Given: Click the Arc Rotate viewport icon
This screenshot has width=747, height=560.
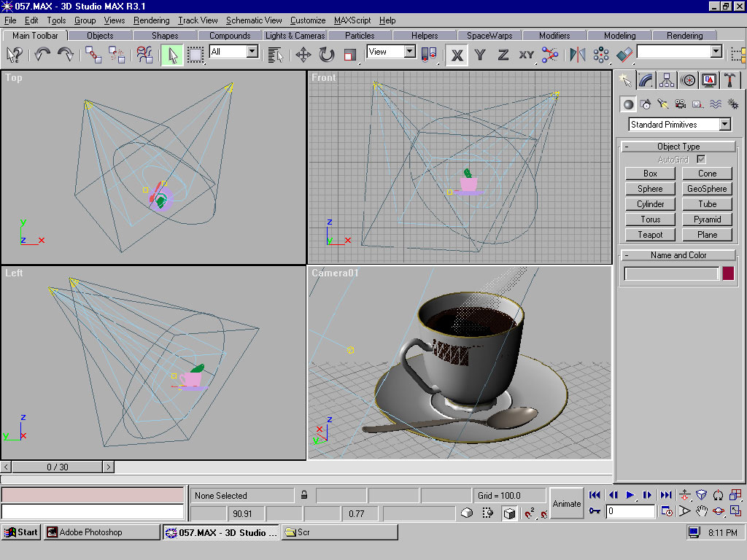Looking at the screenshot, I should pyautogui.click(x=719, y=512).
